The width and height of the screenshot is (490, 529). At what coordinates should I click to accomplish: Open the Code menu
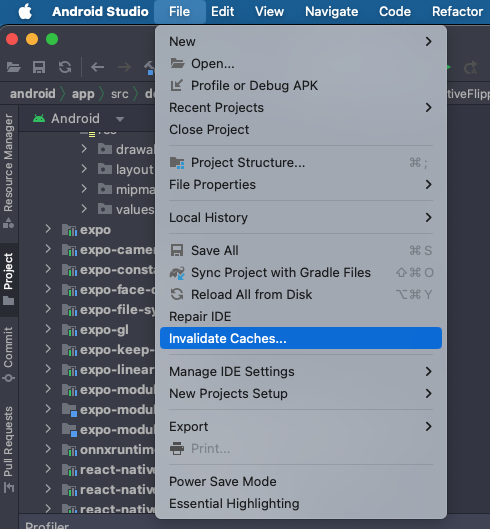coord(395,11)
